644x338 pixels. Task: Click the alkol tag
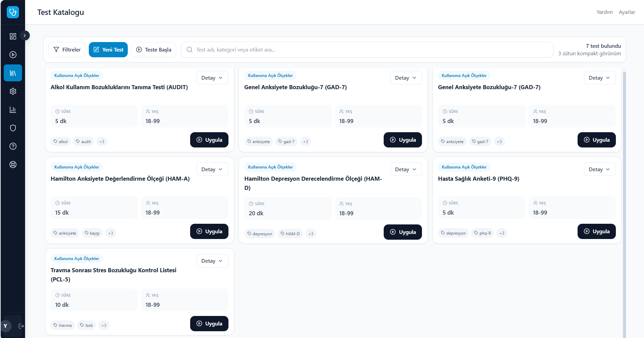(61, 141)
